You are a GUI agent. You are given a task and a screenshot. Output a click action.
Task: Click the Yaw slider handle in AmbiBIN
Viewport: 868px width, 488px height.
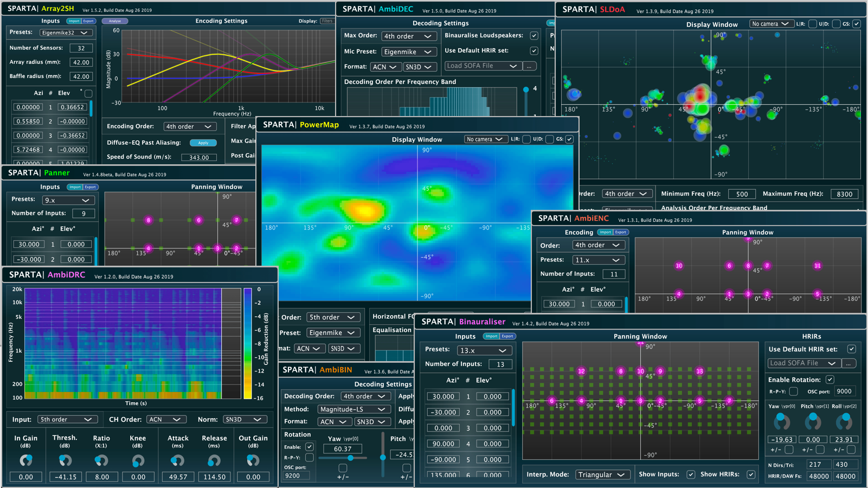[x=351, y=458]
